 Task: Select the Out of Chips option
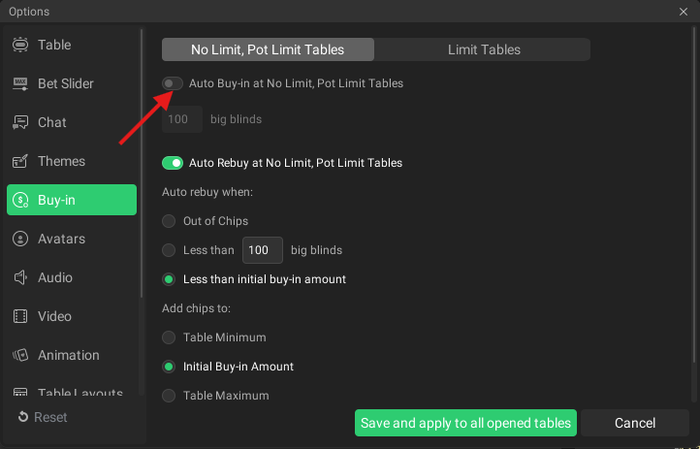tap(169, 221)
